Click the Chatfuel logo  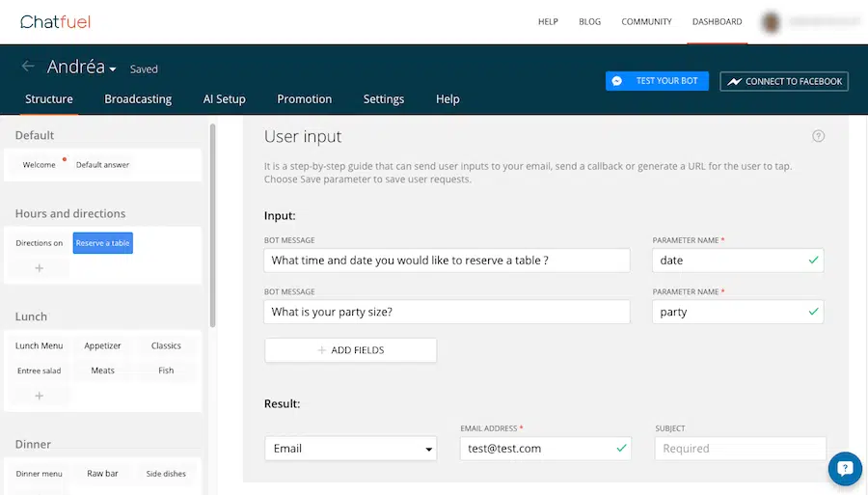click(49, 21)
